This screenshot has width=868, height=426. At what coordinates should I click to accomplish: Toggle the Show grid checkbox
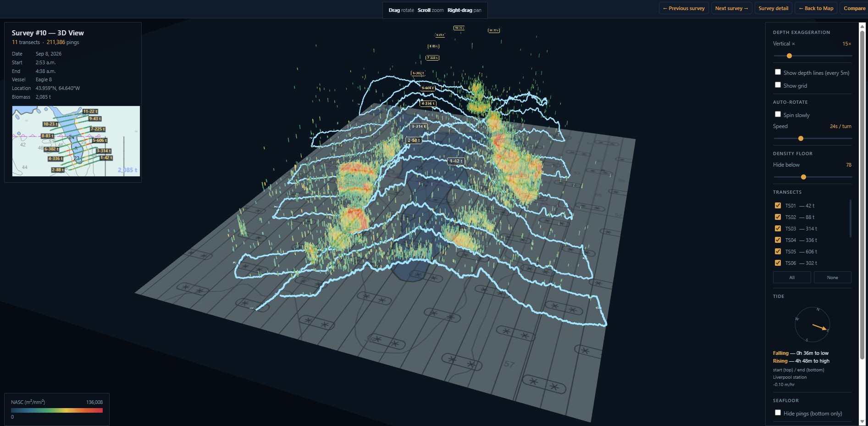click(778, 85)
